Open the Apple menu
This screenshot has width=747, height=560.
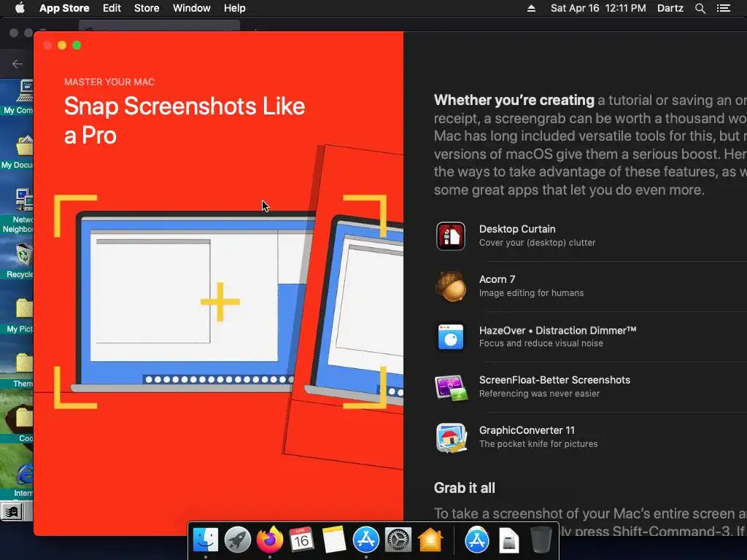[20, 8]
